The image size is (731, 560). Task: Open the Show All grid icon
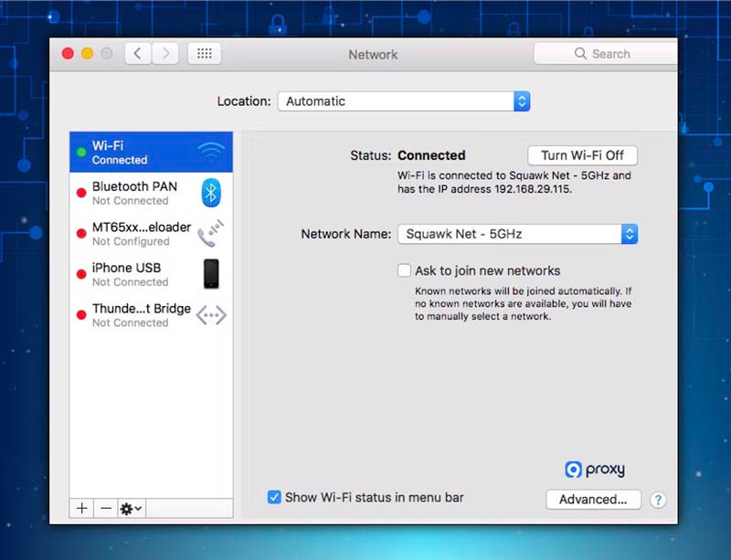point(205,54)
